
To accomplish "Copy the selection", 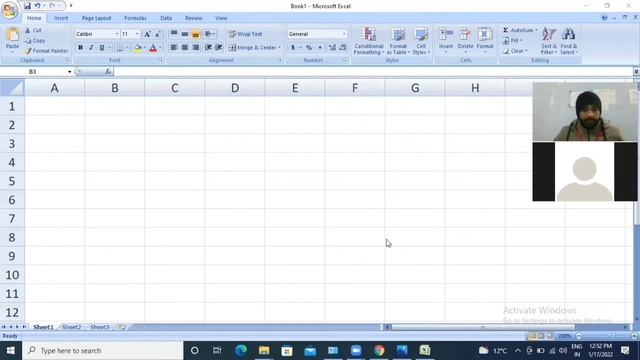I will click(35, 40).
